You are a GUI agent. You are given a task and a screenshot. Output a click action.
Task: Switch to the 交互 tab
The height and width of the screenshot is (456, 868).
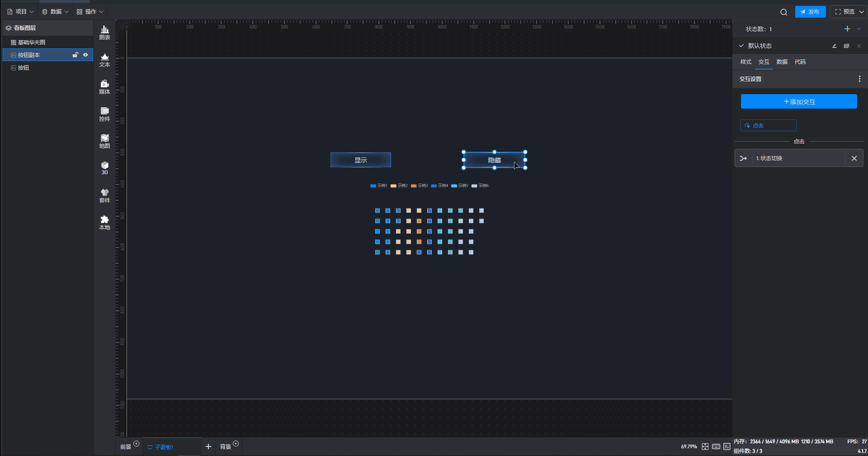[764, 62]
